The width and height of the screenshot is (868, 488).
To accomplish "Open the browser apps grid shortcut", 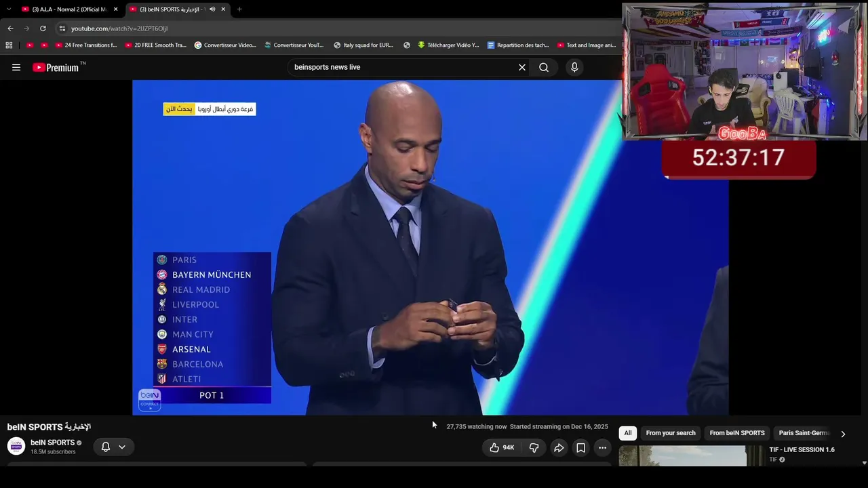I will point(9,45).
